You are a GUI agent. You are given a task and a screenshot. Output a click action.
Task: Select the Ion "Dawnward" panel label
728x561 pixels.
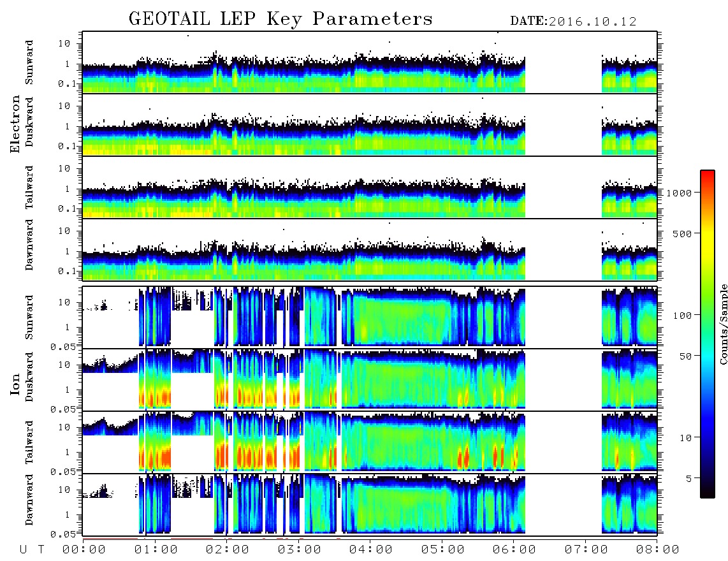(29, 500)
